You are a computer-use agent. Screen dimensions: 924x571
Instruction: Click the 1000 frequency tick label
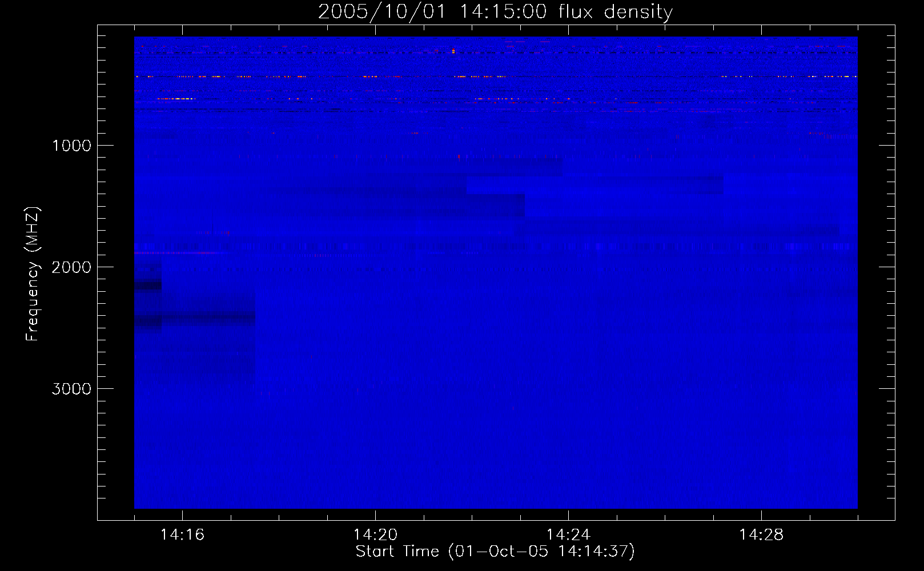pos(71,146)
